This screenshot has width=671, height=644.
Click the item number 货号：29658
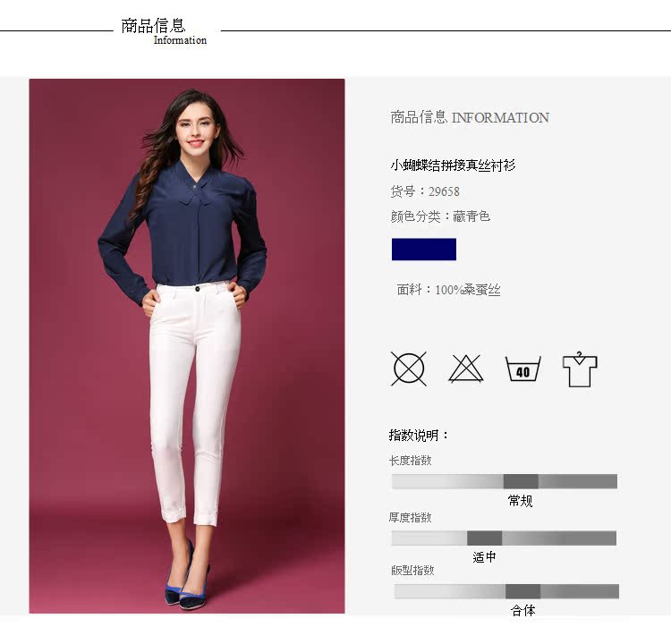[x=424, y=191]
